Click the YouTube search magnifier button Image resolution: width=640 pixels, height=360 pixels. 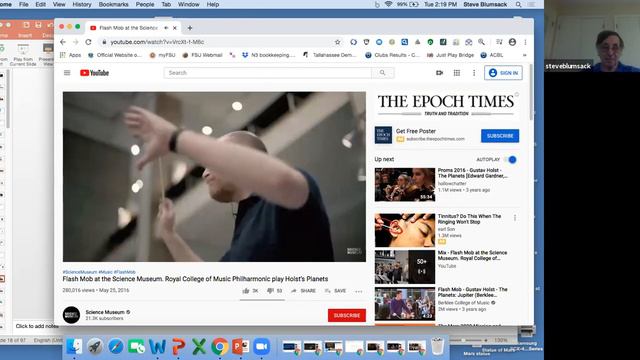point(382,73)
